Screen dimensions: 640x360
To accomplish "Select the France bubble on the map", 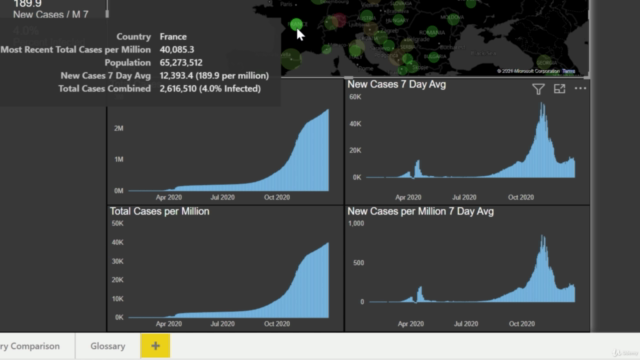I will 296,24.
